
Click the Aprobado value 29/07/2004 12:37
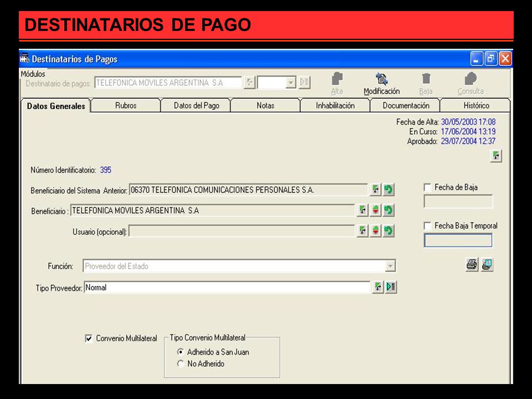468,141
